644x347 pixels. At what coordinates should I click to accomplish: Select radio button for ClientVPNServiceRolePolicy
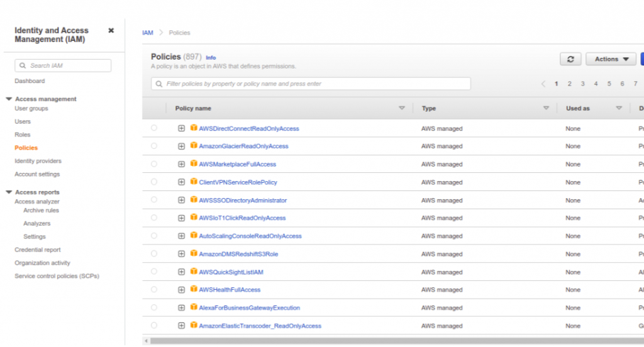point(154,182)
